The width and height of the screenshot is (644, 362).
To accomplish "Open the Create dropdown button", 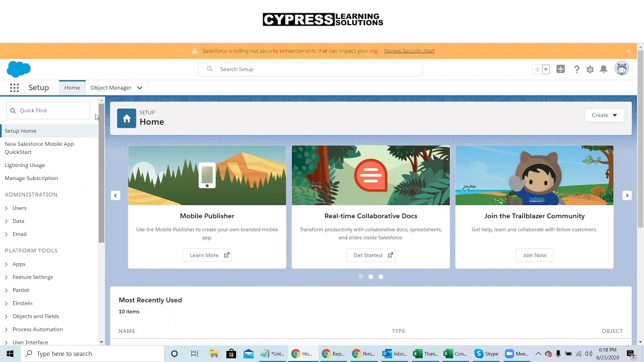I will (604, 115).
